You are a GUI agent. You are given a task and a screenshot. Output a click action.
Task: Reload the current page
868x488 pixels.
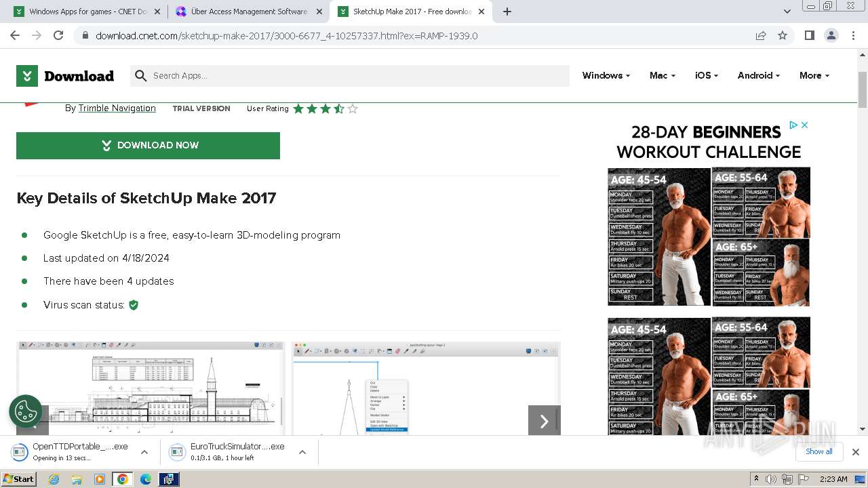(x=58, y=35)
